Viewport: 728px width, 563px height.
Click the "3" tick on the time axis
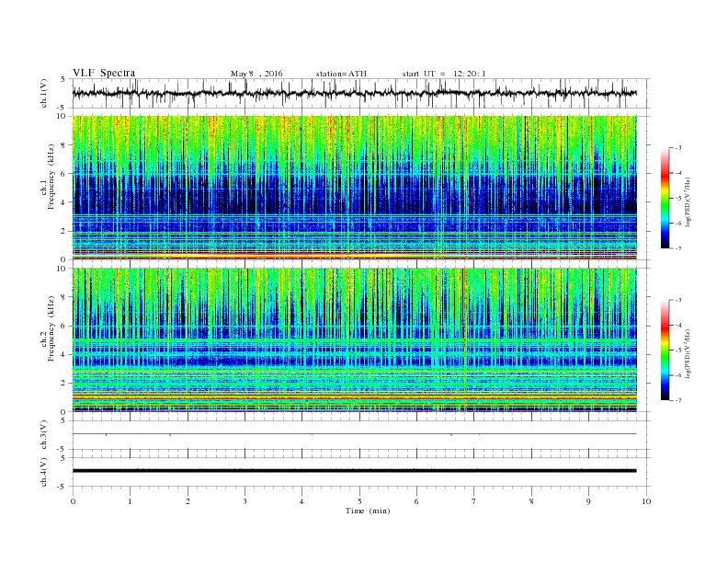click(x=245, y=501)
